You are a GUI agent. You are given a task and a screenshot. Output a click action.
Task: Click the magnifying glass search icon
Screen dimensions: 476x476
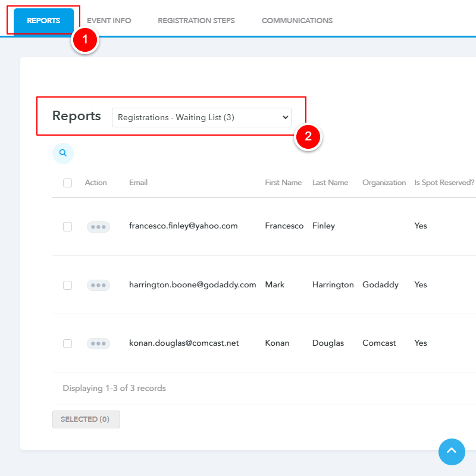tap(63, 153)
